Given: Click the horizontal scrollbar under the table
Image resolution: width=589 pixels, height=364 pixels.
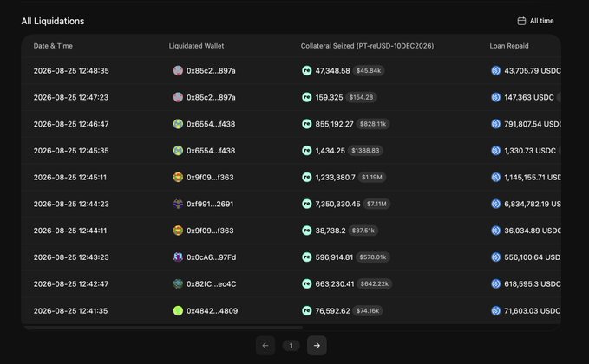Looking at the screenshot, I should coord(163,328).
